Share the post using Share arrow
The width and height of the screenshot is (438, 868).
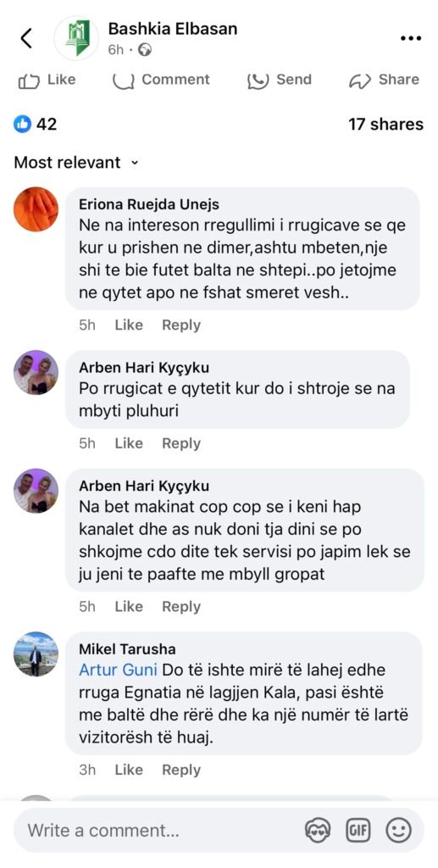coord(384,80)
